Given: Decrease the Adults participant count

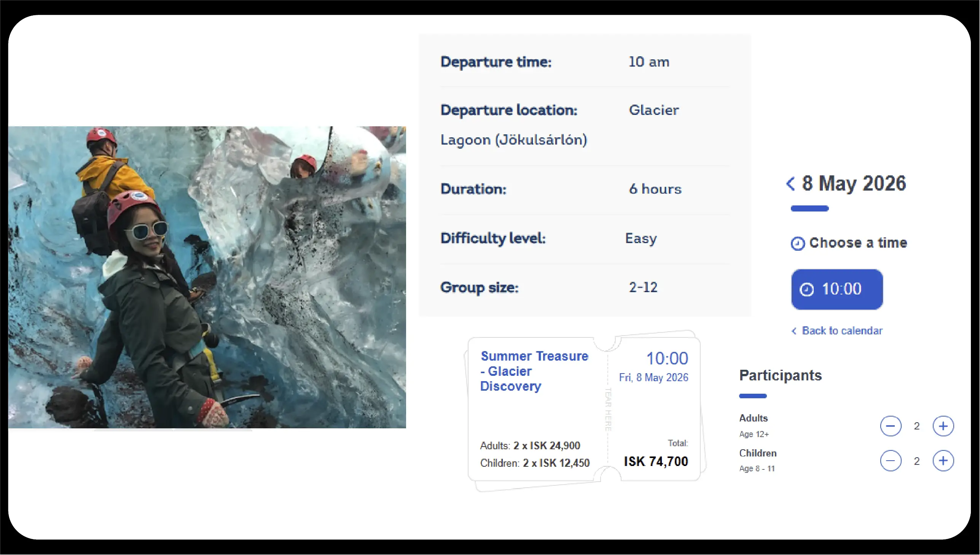Looking at the screenshot, I should point(891,426).
